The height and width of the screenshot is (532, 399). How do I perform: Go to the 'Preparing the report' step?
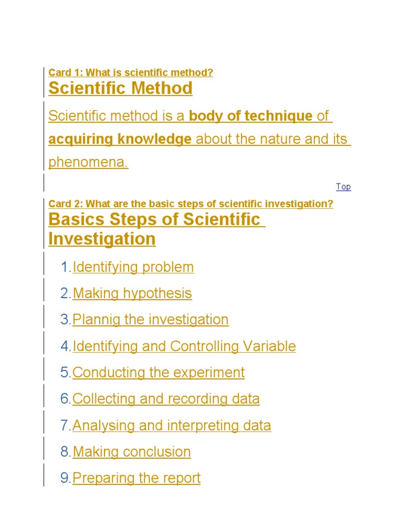136,478
